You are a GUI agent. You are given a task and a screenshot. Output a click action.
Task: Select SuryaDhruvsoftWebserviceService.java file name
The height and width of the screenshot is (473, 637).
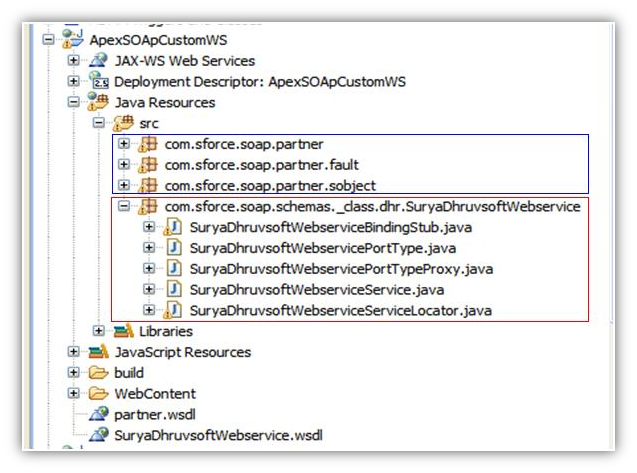pos(317,290)
